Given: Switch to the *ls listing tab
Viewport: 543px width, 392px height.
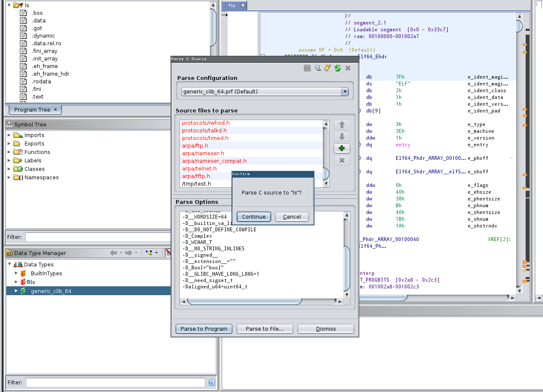Looking at the screenshot, I should (x=232, y=5).
